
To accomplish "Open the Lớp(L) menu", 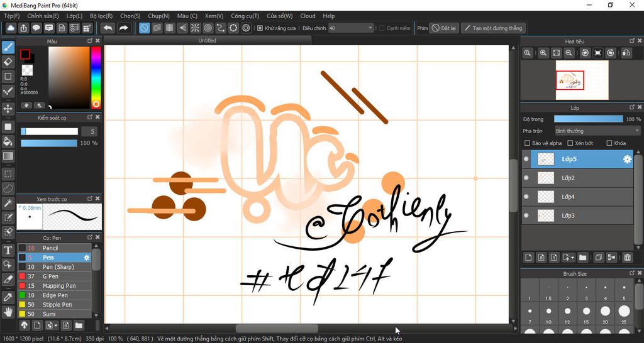I will 74,16.
